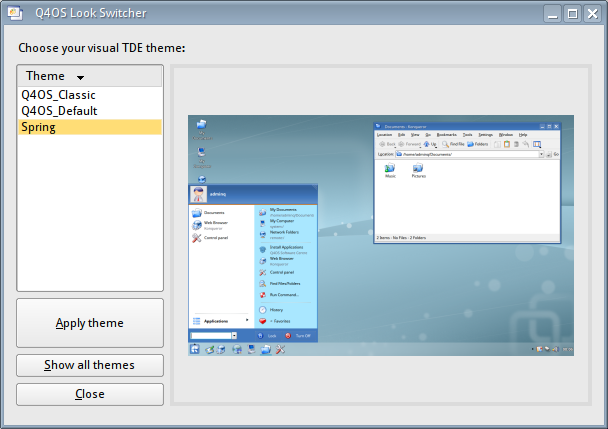Click the Look Switcher window menu icon
This screenshot has height=429, width=608.
point(15,13)
